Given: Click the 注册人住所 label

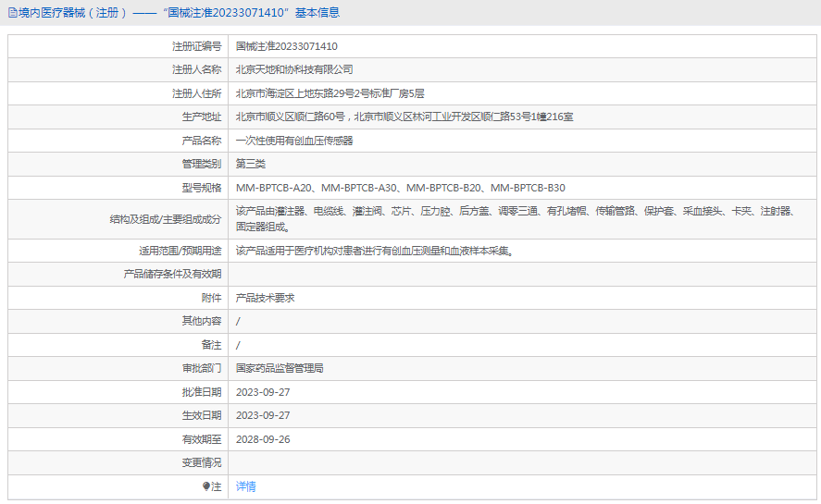Looking at the screenshot, I should point(197,93).
